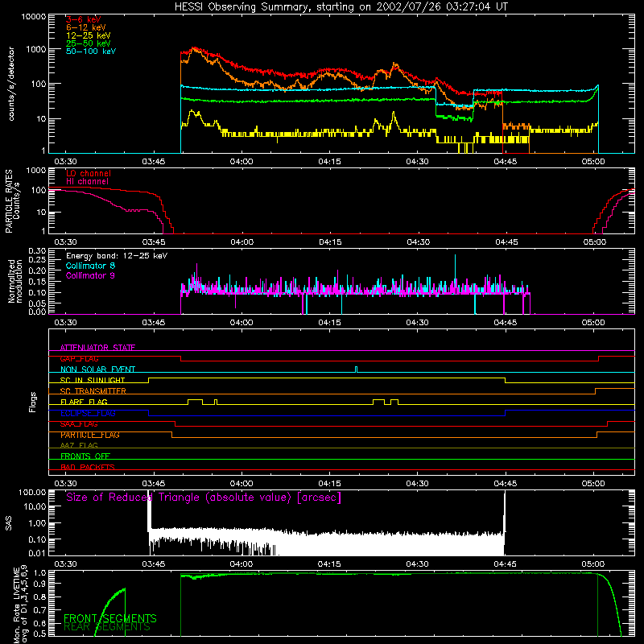Click the NON_SOLAR_EVENT spike marker
This screenshot has height=644, width=644.
tap(356, 369)
